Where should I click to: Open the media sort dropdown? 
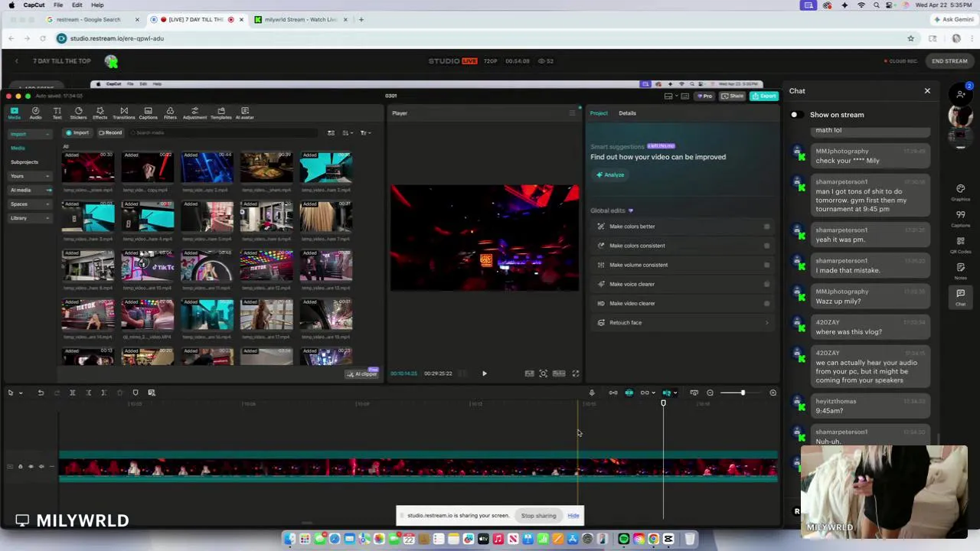[x=348, y=133]
